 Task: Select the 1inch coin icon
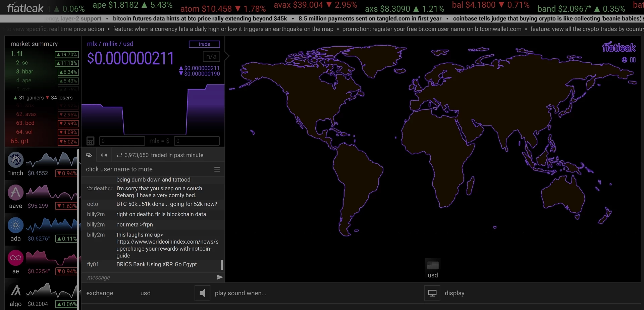(15, 160)
